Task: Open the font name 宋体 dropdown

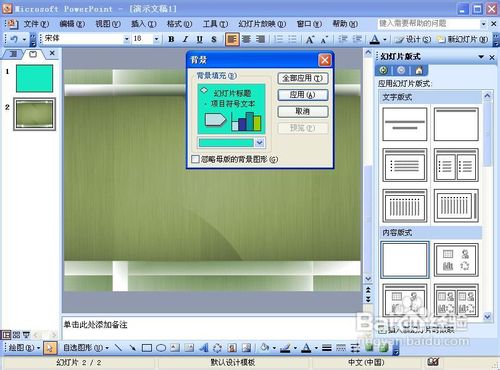Action: (x=126, y=39)
